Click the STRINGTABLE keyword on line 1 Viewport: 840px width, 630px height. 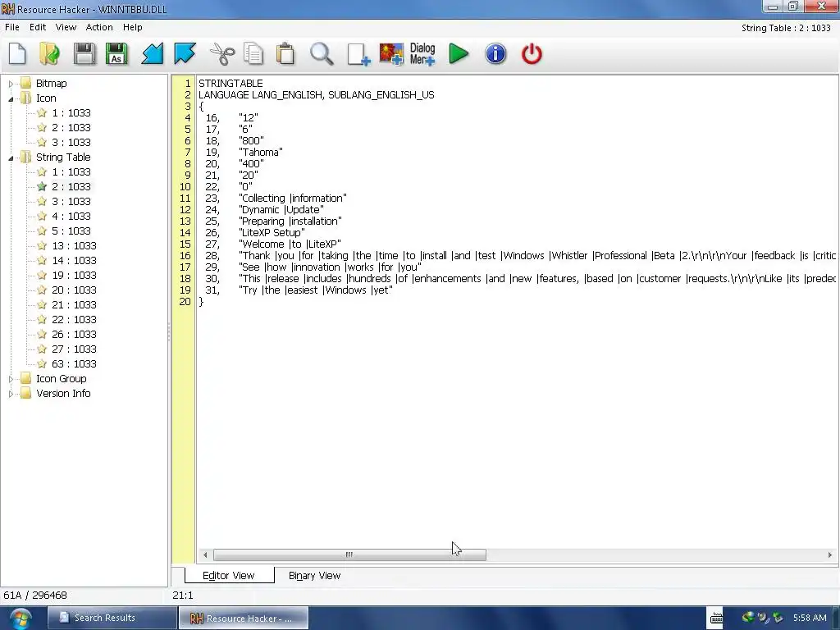[231, 84]
